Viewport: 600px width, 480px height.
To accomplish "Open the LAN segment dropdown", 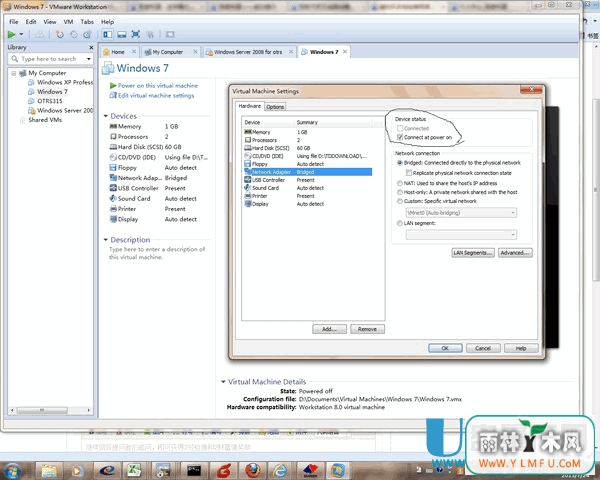I will pyautogui.click(x=461, y=235).
